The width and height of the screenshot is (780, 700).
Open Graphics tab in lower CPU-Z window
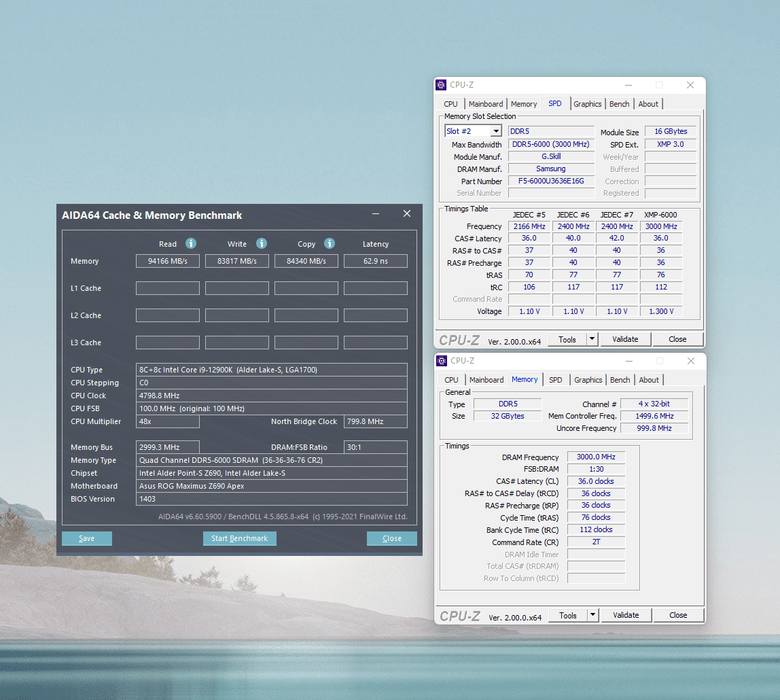pos(588,380)
